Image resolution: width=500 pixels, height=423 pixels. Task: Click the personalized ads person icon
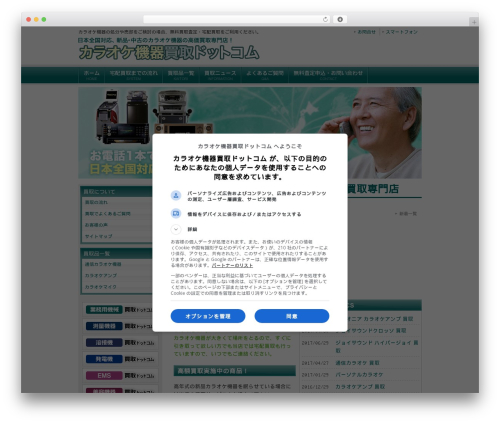click(176, 195)
